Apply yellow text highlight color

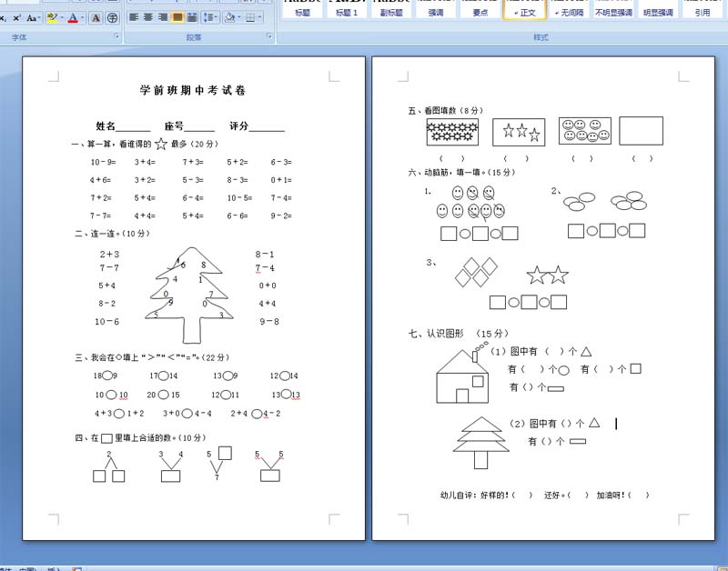coord(52,18)
